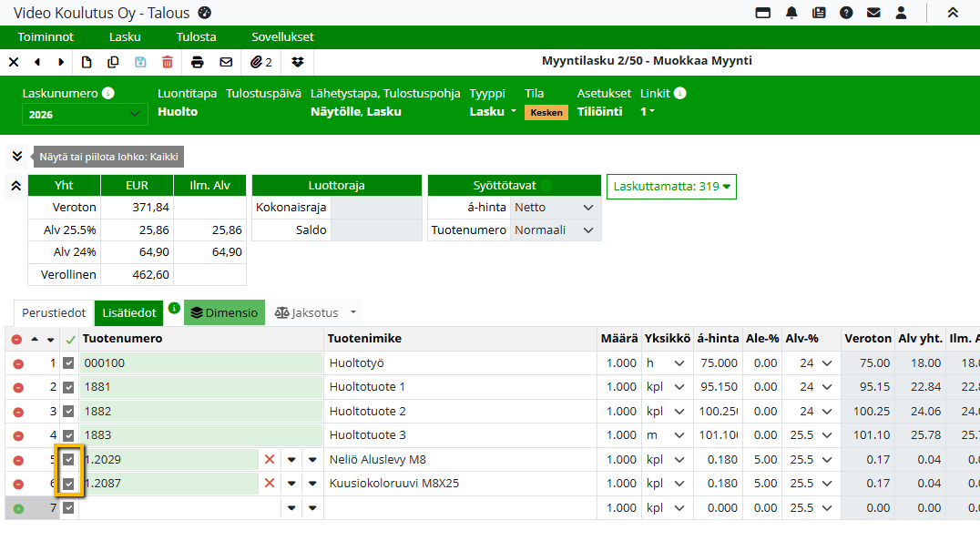The height and width of the screenshot is (541, 980).
Task: Click the printer icon in toolbar
Action: click(x=198, y=62)
